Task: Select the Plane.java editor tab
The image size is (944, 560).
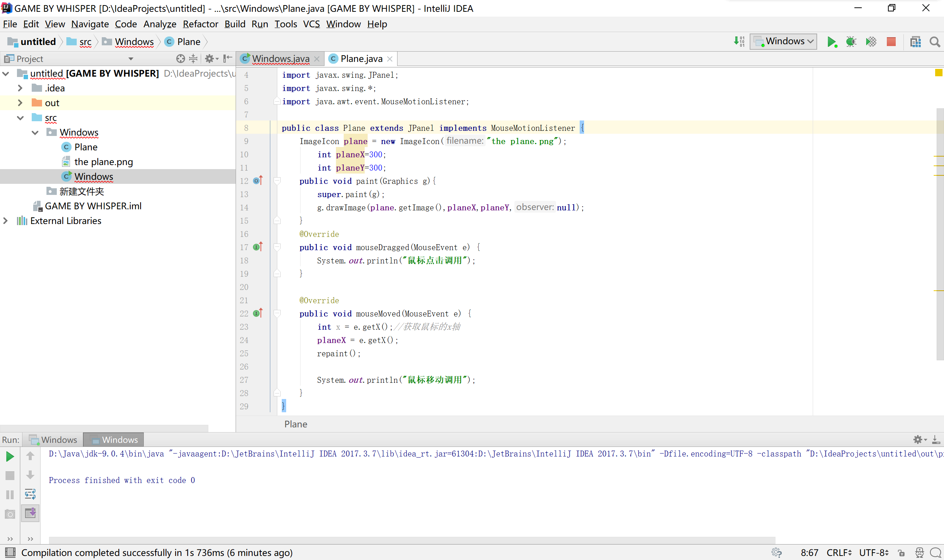Action: coord(361,59)
